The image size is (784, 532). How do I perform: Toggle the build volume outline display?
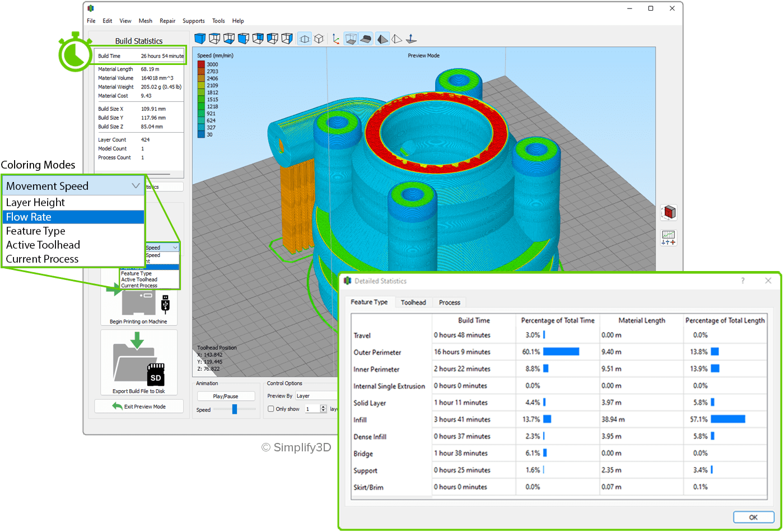click(x=351, y=39)
